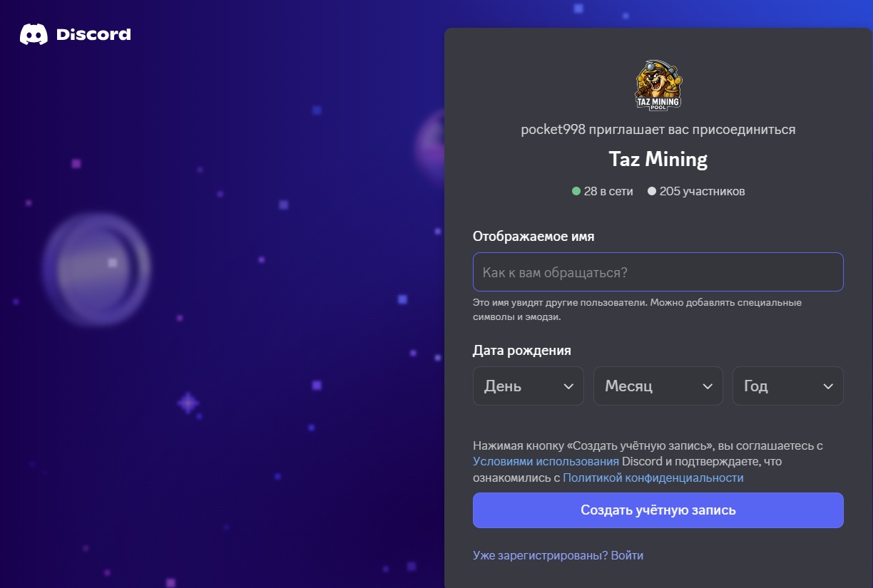Focus the display name input field

click(658, 272)
